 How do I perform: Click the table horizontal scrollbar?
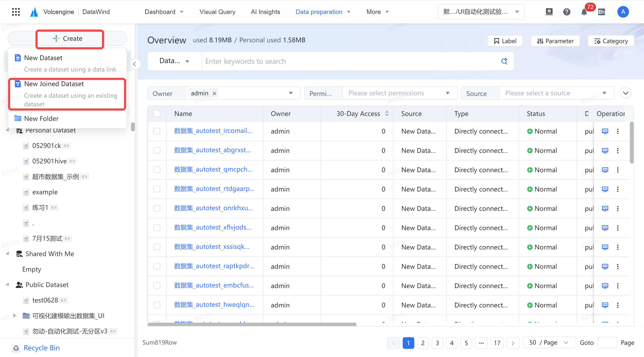(x=252, y=324)
